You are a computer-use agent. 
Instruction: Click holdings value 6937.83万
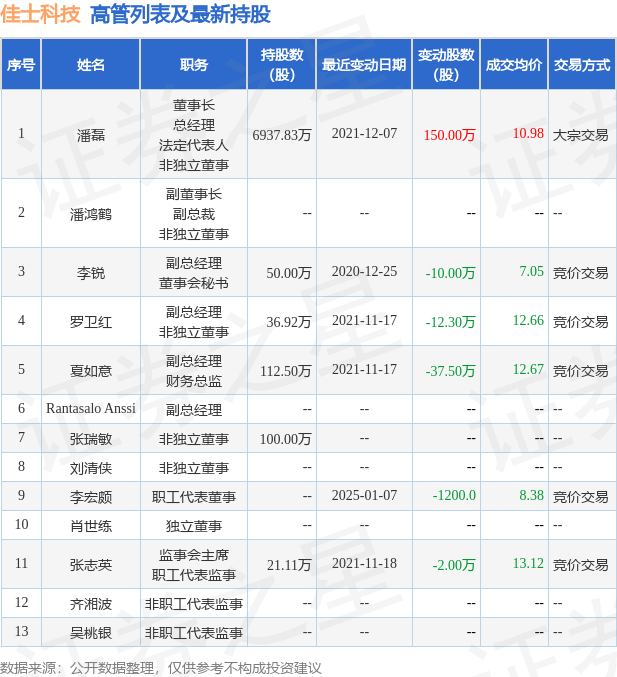[282, 135]
